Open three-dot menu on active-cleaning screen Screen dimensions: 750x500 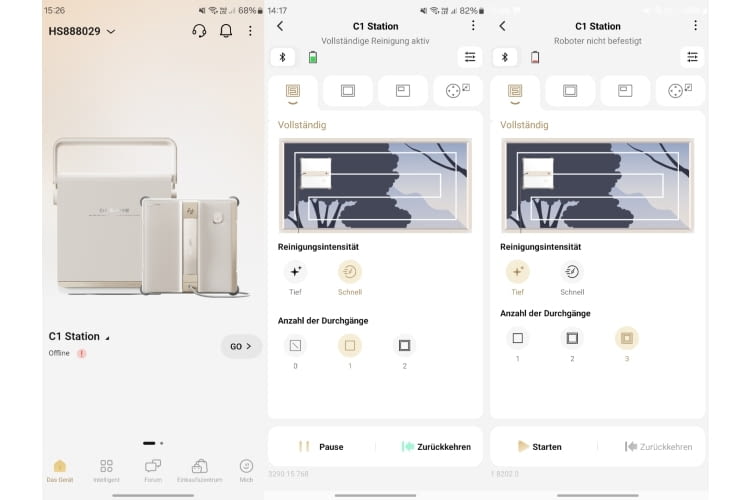(x=473, y=25)
